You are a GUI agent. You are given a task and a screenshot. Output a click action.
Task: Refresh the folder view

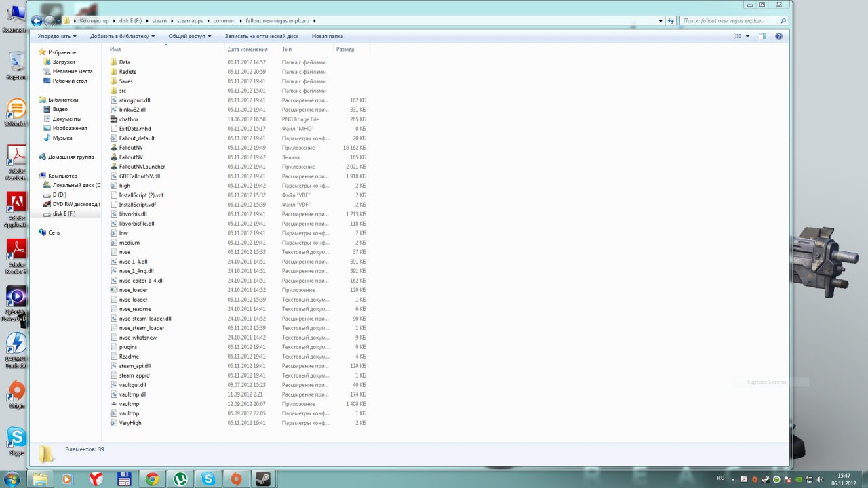[x=671, y=21]
